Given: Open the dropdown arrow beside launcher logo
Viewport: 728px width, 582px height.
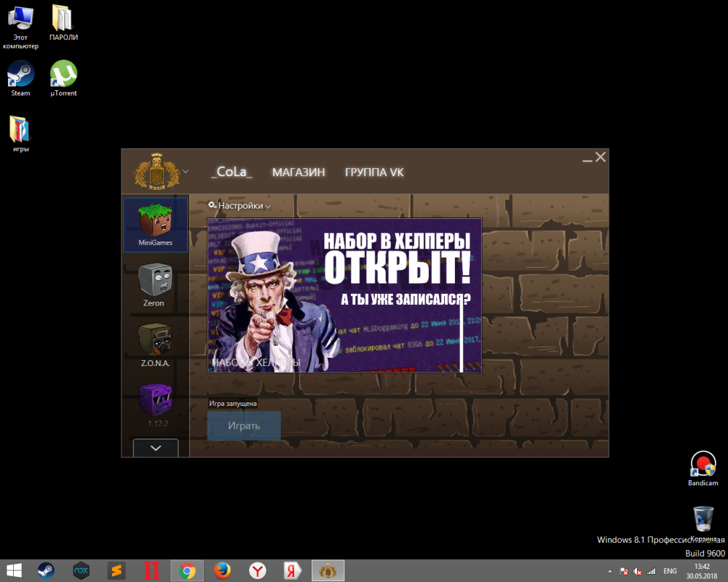Looking at the screenshot, I should pyautogui.click(x=186, y=172).
